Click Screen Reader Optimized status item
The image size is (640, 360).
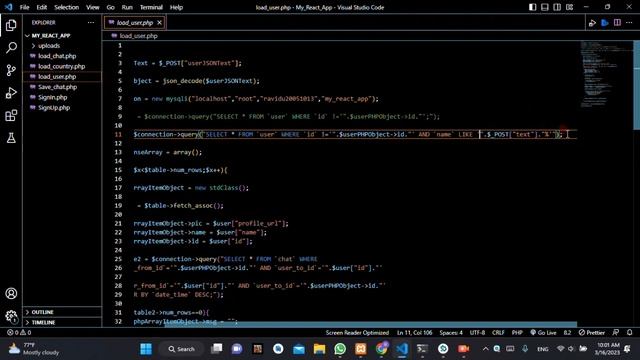[x=357, y=333]
